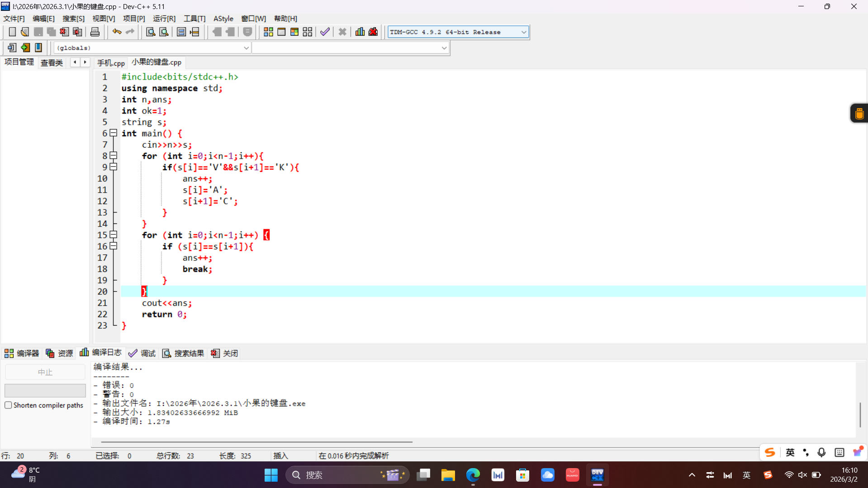Click the Find magnifier toolbar icon

pos(151,32)
